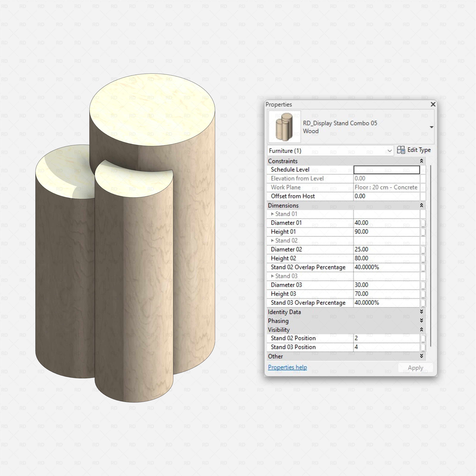Image resolution: width=476 pixels, height=476 pixels.
Task: Click the Apply button
Action: click(x=415, y=368)
